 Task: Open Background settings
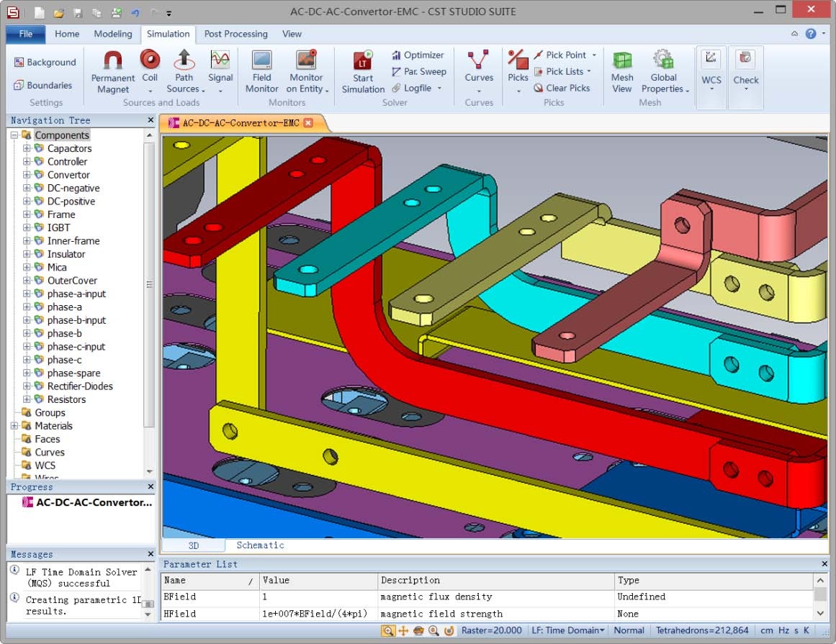(x=45, y=63)
